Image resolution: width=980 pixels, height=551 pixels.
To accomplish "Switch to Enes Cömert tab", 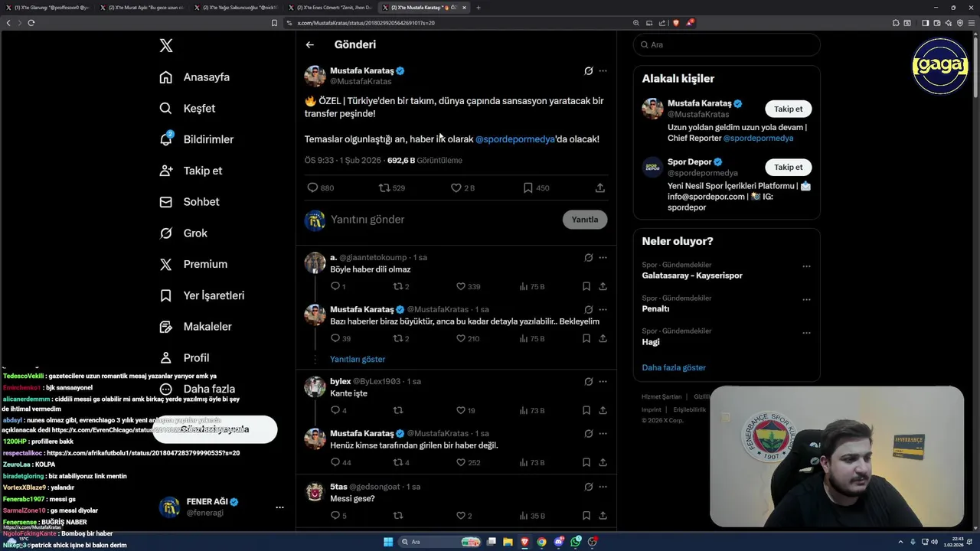I will (330, 8).
